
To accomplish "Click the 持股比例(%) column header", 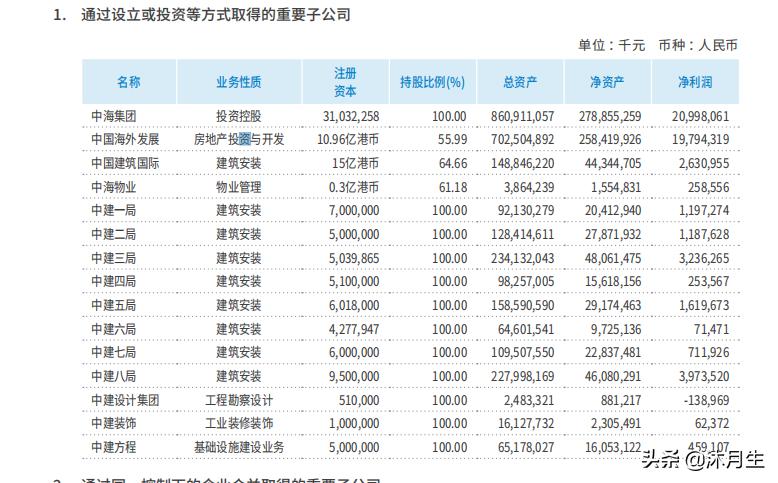I will pyautogui.click(x=433, y=82).
